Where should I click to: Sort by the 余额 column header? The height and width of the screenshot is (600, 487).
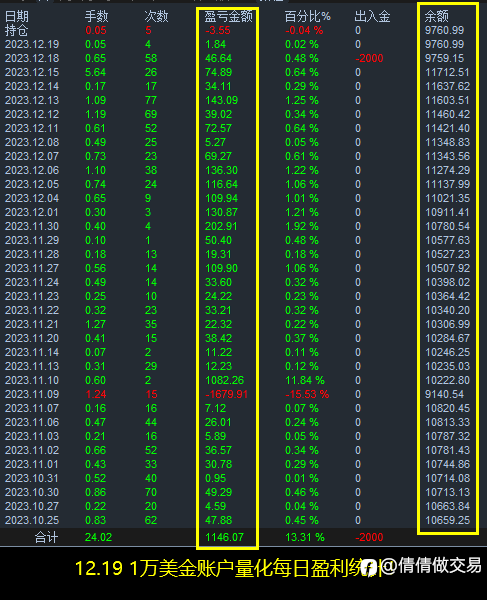coord(437,16)
